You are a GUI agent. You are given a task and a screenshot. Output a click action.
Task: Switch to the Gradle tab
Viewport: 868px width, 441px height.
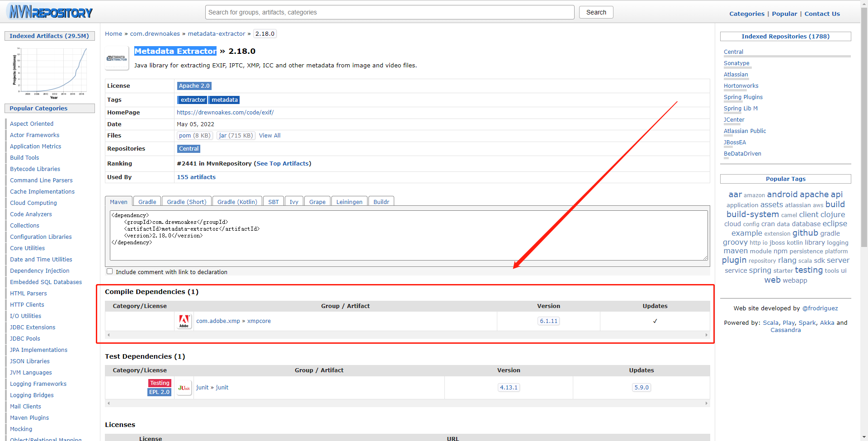[147, 202]
